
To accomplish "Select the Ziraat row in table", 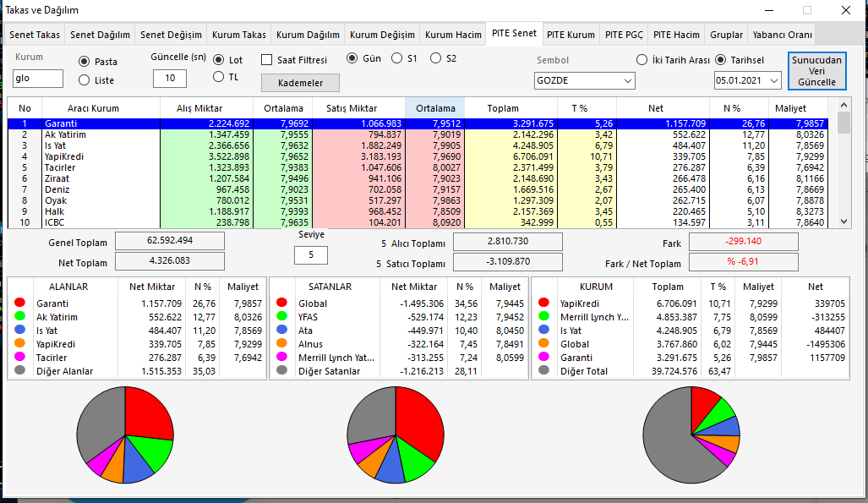I will coord(418,178).
